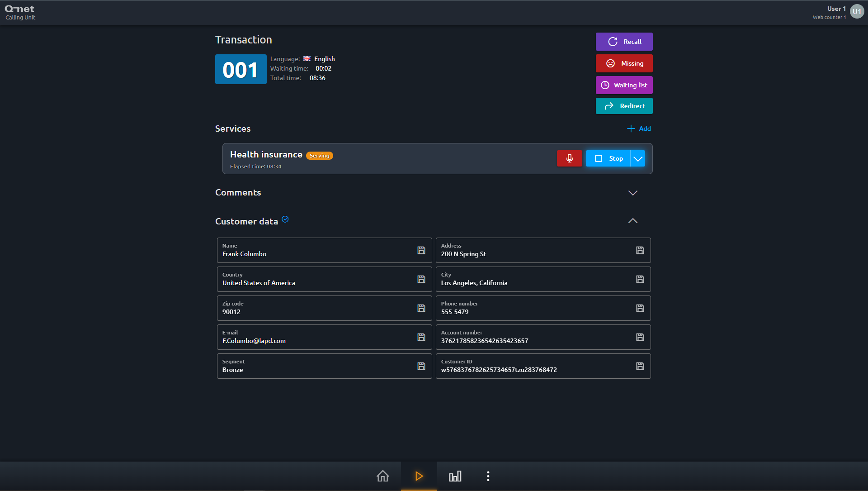Click the orange Serving status badge
This screenshot has width=868, height=491.
tap(320, 156)
